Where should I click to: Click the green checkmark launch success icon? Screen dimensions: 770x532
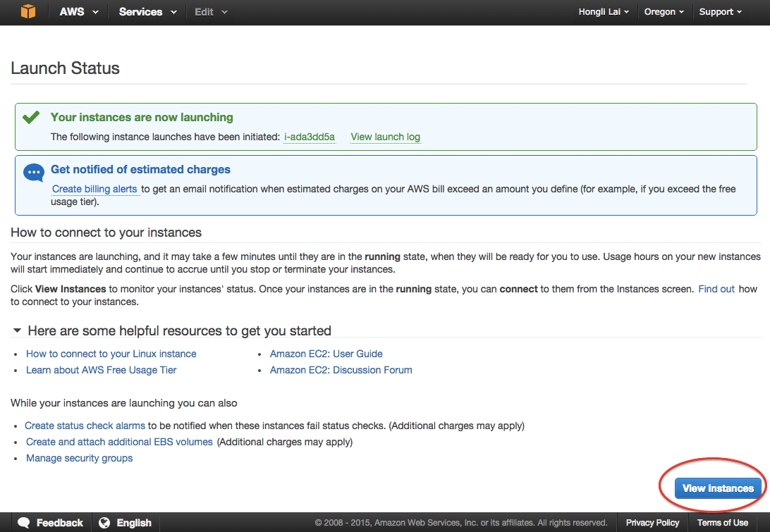(31, 117)
